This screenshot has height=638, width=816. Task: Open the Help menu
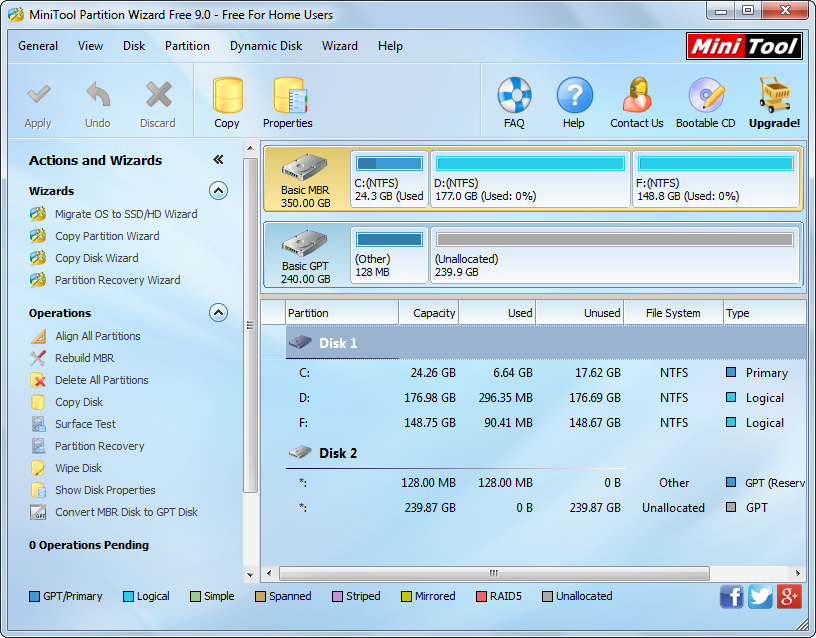coord(390,46)
